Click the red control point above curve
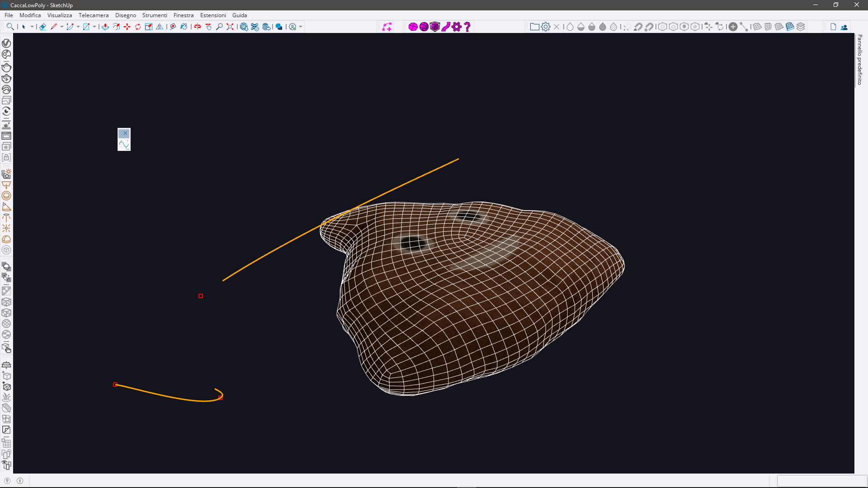 point(201,296)
